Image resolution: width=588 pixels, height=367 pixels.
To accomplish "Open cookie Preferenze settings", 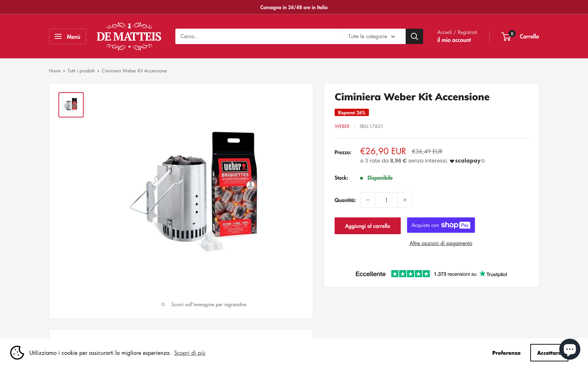I will (x=506, y=353).
